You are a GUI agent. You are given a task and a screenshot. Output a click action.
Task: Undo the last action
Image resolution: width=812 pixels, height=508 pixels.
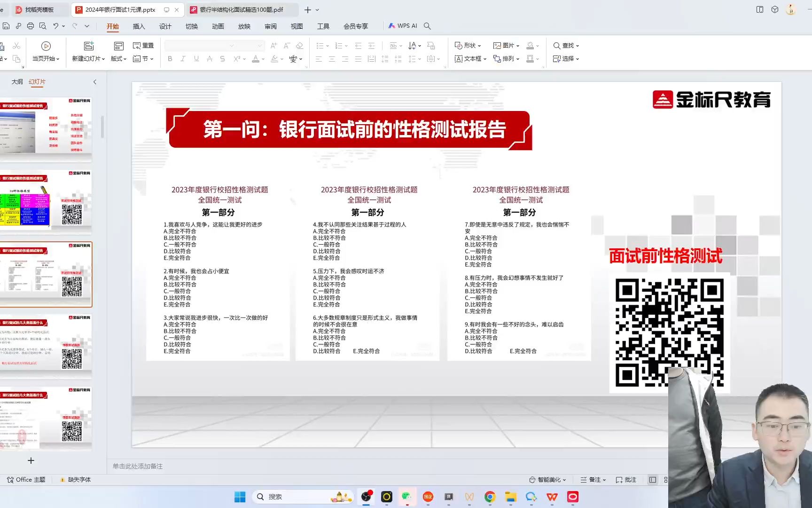coord(56,26)
